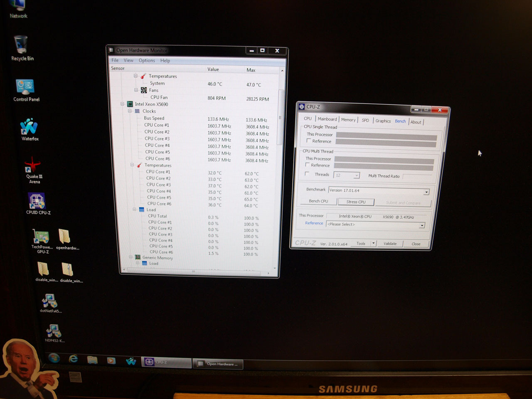The width and height of the screenshot is (532, 399).
Task: Collapse the Load tree node under Xeon
Action: click(x=134, y=209)
